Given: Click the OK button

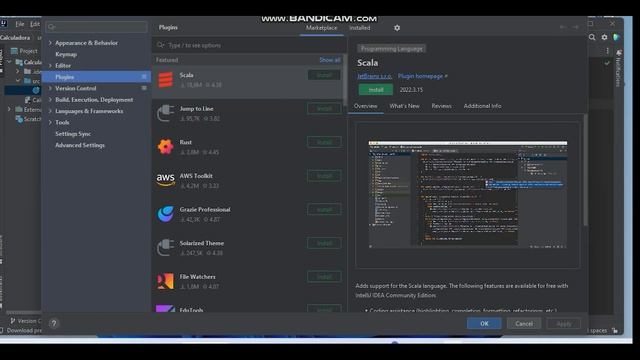Looking at the screenshot, I should pyautogui.click(x=484, y=323).
